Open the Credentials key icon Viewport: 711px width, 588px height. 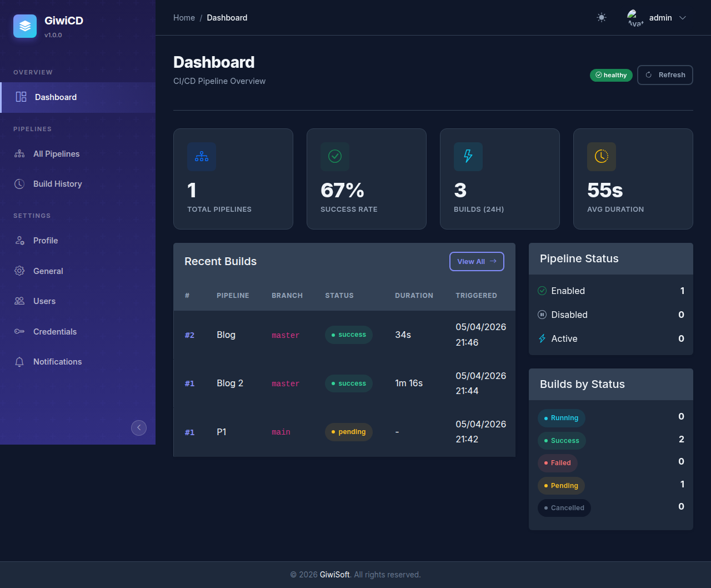pyautogui.click(x=19, y=331)
